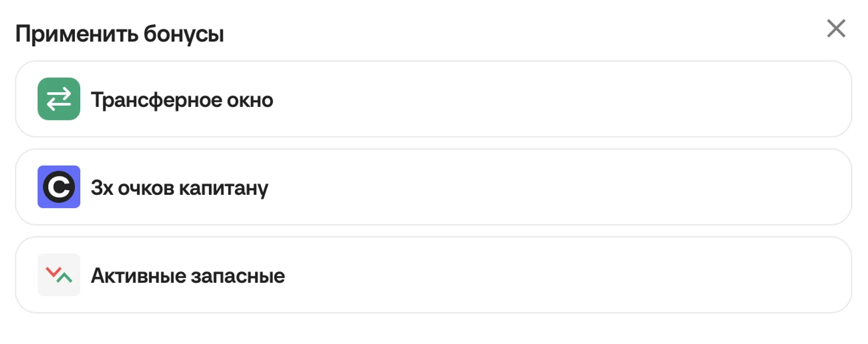
Task: Select the Трансферное окно bonus
Action: point(433,99)
